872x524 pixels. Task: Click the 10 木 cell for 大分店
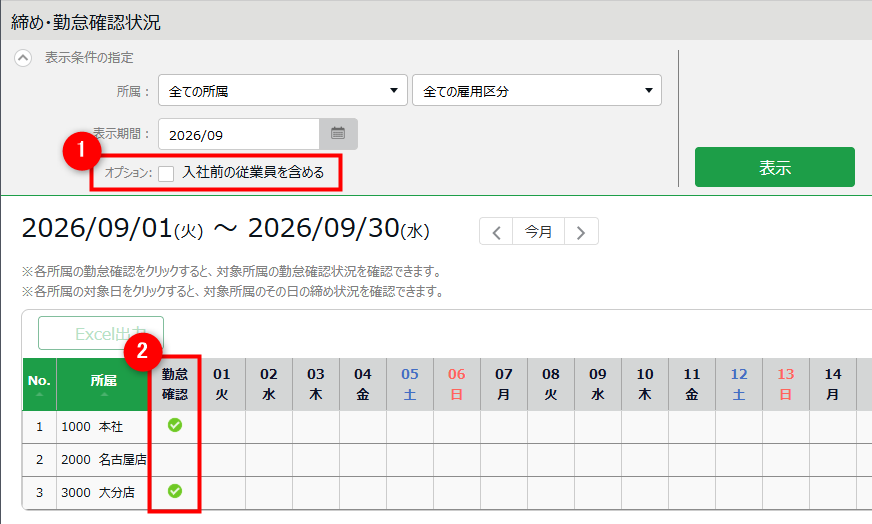point(645,493)
